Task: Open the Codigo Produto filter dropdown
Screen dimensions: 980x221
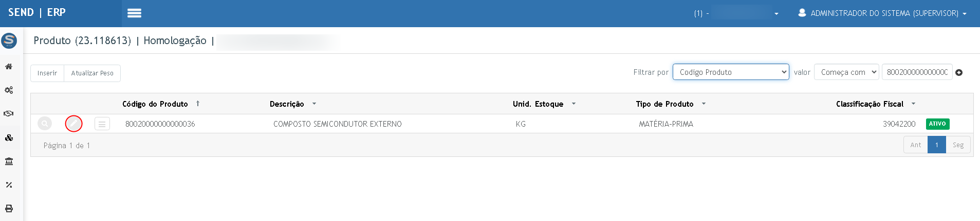Action: point(730,72)
